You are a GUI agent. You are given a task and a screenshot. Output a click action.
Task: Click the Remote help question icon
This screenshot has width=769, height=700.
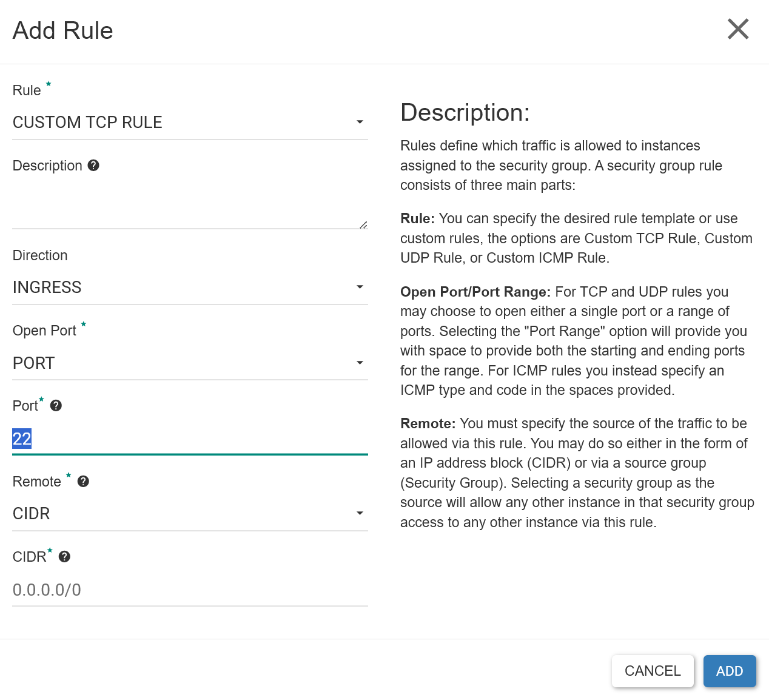(x=84, y=482)
